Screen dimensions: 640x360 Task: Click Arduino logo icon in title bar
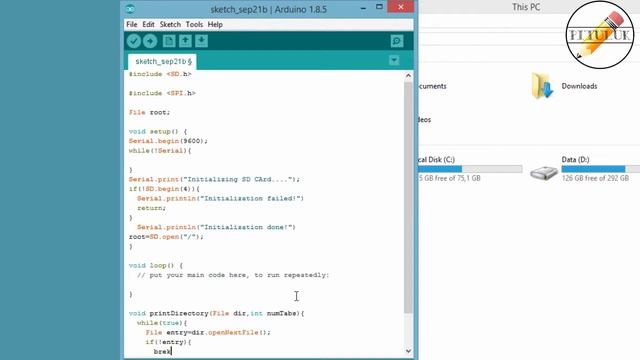click(130, 9)
